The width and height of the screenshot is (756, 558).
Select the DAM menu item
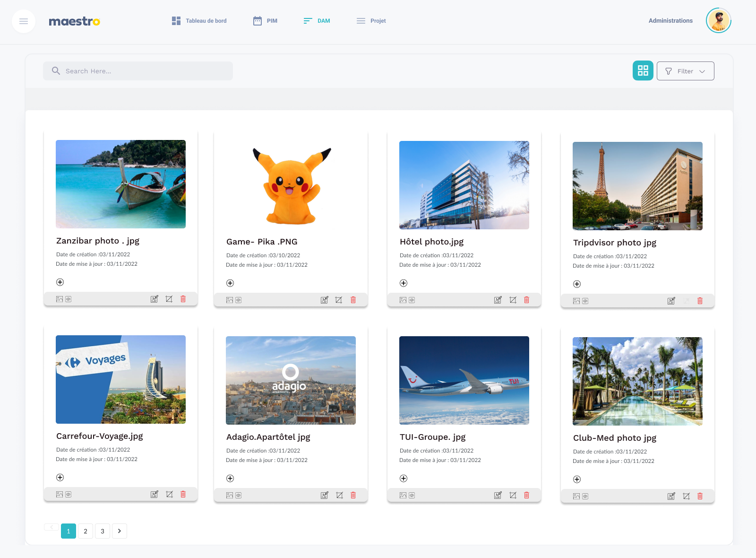click(x=317, y=21)
